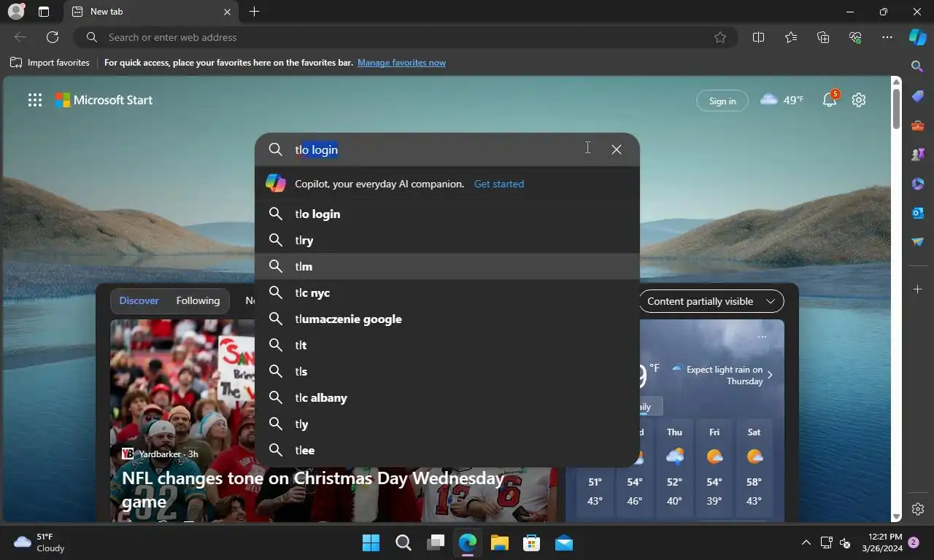Refresh the current page
This screenshot has height=560, width=934.
click(53, 37)
